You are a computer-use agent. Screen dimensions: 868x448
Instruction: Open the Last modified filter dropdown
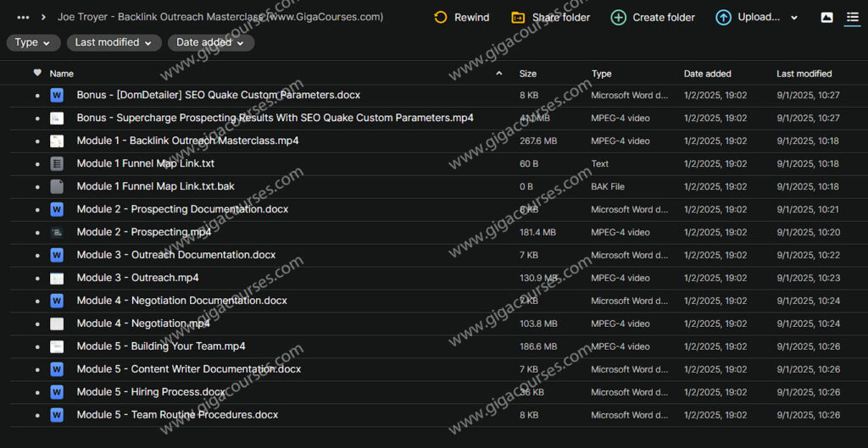click(114, 42)
